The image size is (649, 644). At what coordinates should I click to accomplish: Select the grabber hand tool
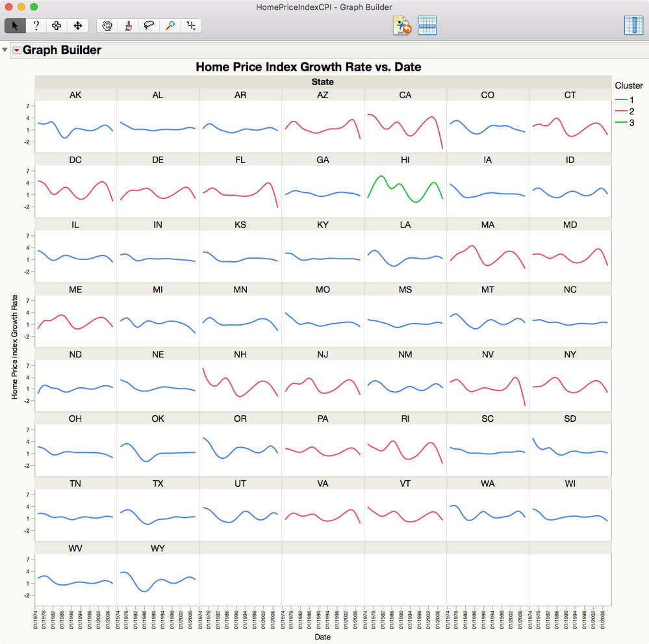click(x=107, y=26)
